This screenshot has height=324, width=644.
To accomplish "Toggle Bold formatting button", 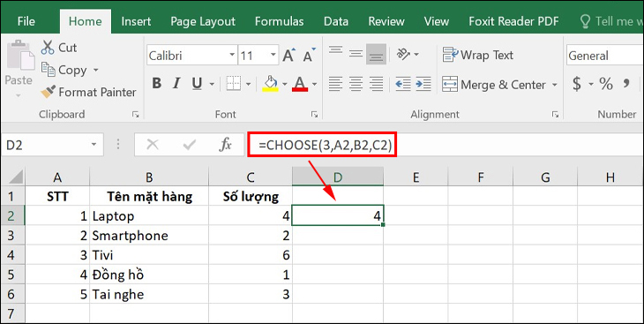I will pos(156,84).
